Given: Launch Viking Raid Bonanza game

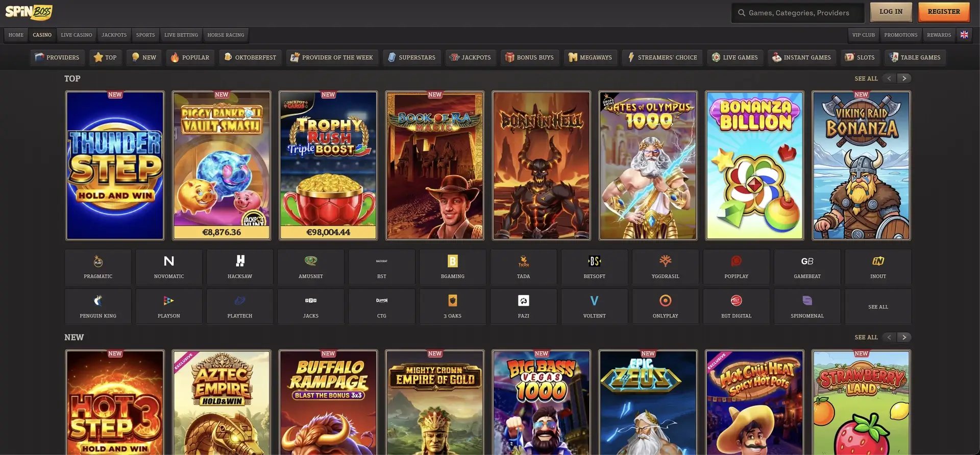Looking at the screenshot, I should coord(862,165).
